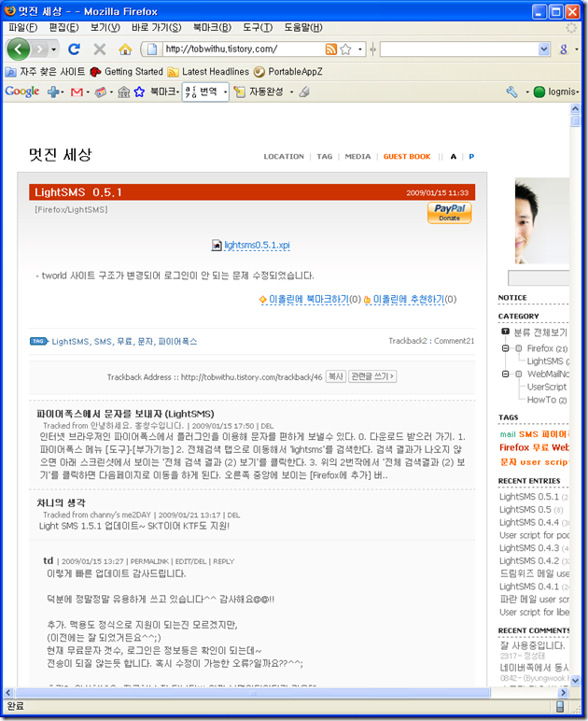This screenshot has width=588, height=721.
Task: Bookmark page with the star icon
Action: [346, 49]
